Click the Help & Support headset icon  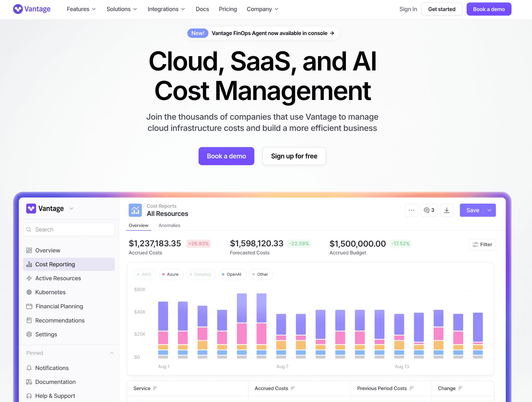(29, 396)
